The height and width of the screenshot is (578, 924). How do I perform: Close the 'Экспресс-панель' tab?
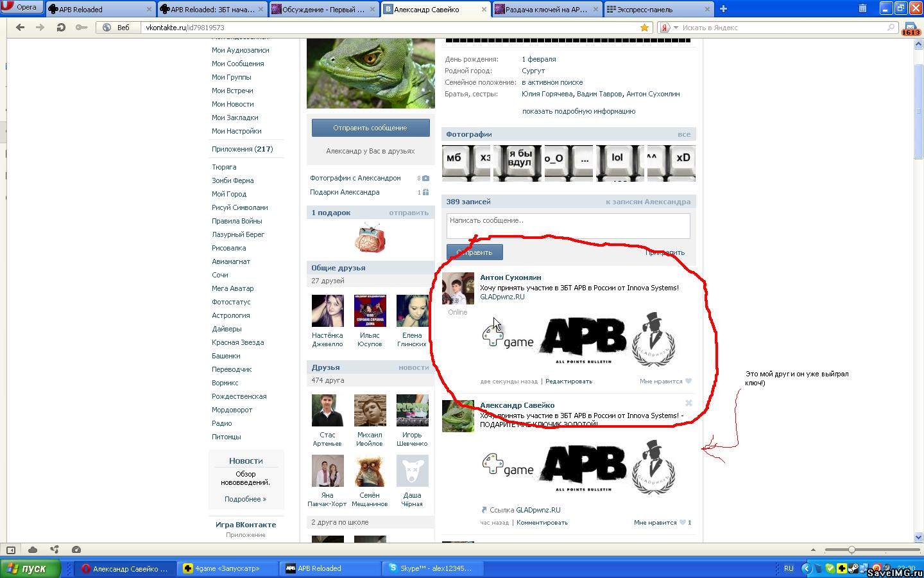pos(707,10)
